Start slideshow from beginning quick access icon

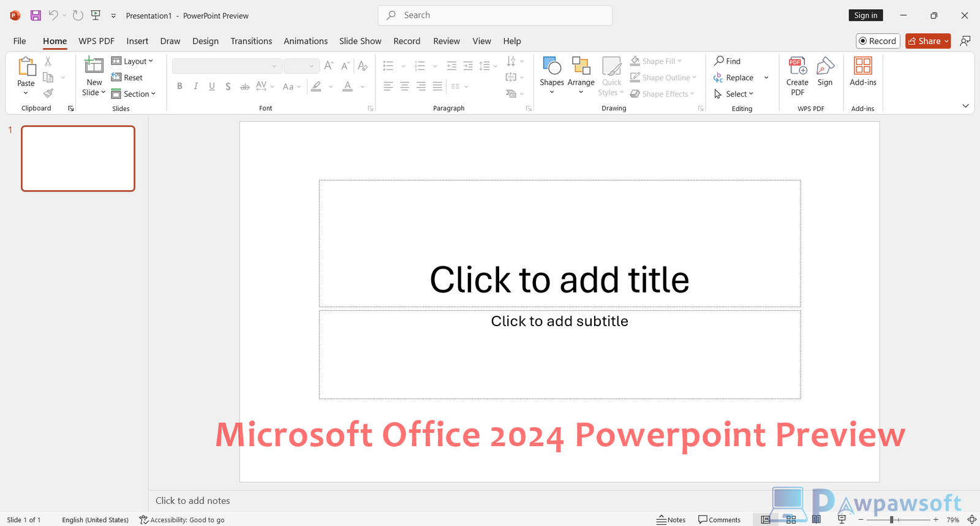pos(96,15)
